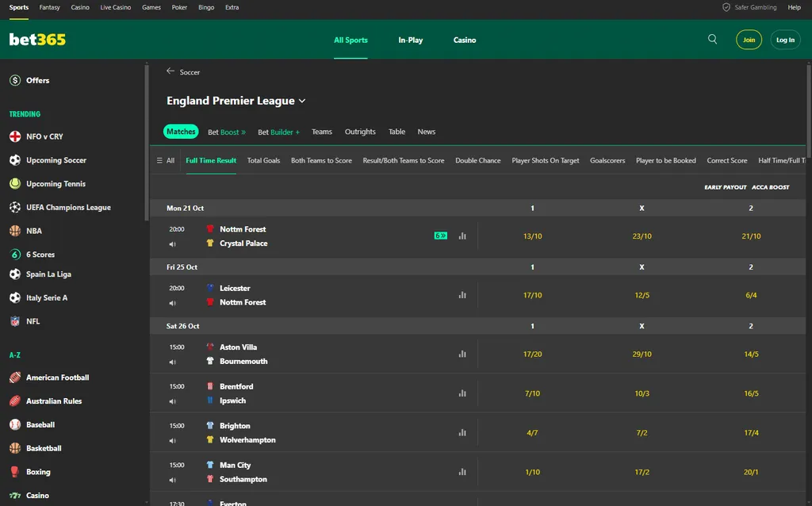Toggle audio icon for Aston Villa match
Screen dimensions: 812x506
(x=172, y=362)
